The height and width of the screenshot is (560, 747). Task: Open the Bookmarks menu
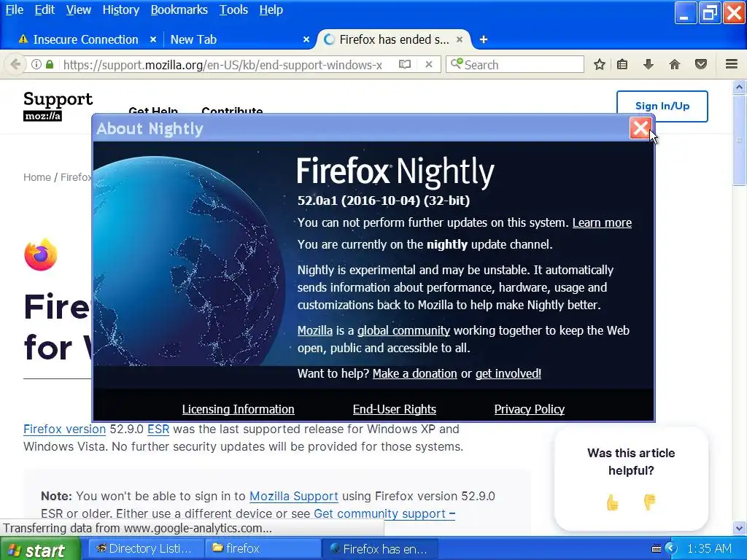click(179, 9)
